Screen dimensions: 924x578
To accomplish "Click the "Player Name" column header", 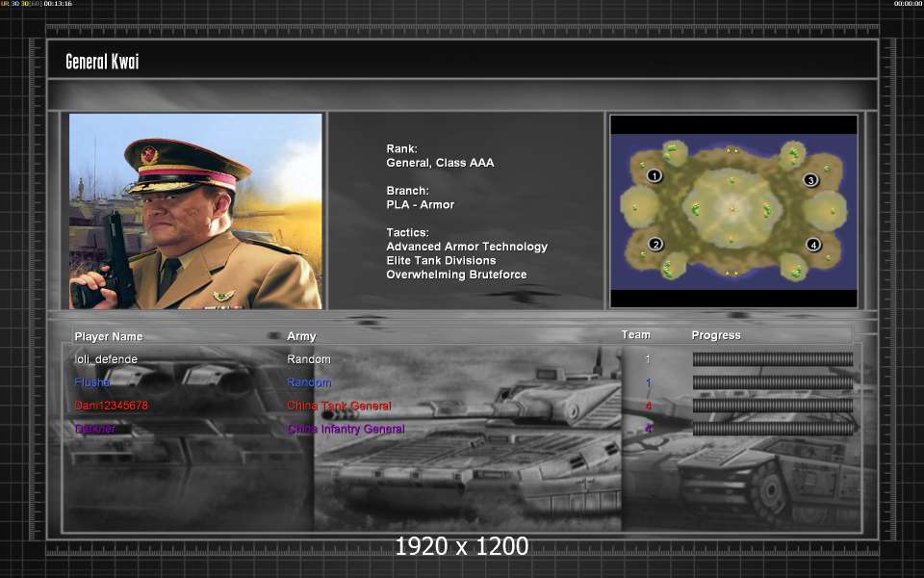I will (109, 337).
